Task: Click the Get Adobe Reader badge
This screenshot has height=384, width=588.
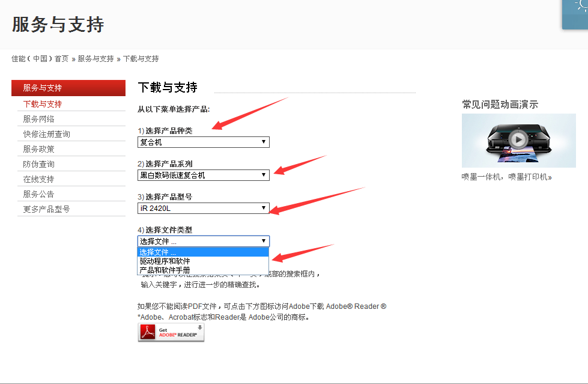Action: [171, 332]
